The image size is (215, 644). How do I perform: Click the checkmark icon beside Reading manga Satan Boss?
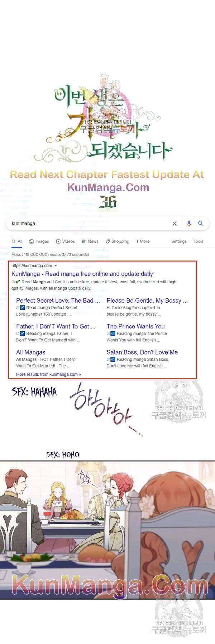pyautogui.click(x=113, y=359)
